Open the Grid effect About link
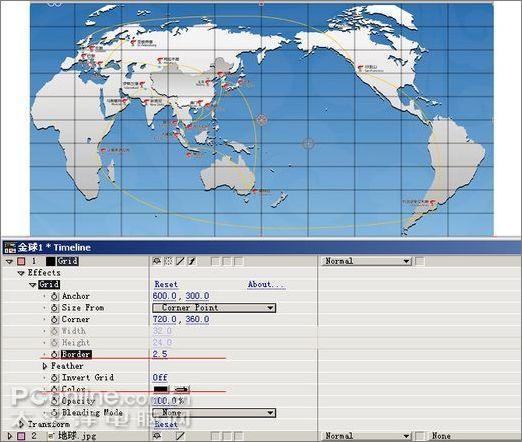This screenshot has width=522, height=442. (x=266, y=284)
